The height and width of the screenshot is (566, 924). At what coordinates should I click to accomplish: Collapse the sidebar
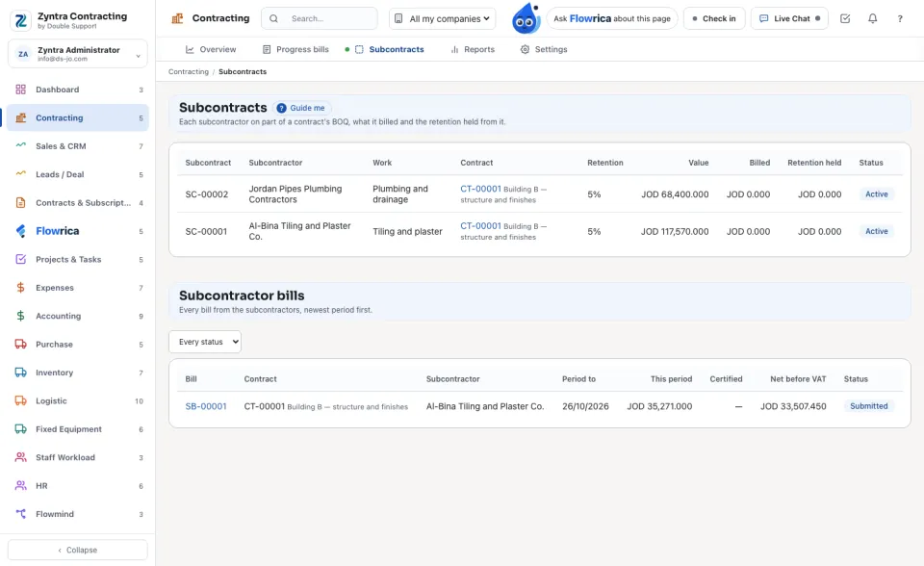tap(78, 550)
